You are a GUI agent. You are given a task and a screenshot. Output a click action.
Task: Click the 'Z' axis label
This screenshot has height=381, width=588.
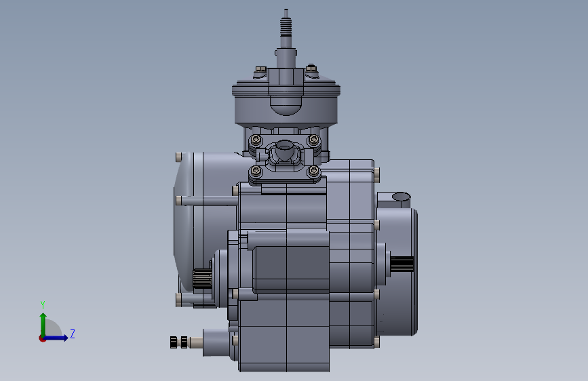(x=73, y=334)
